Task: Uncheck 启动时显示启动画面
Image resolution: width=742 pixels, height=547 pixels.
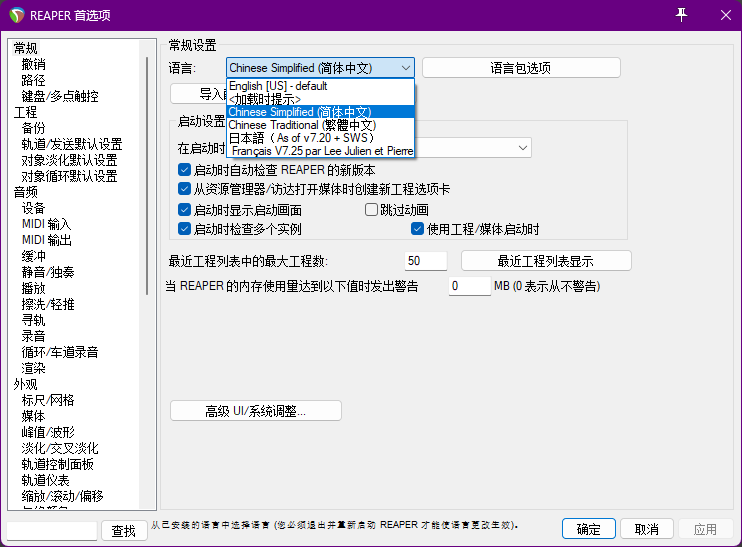Action: (x=185, y=209)
